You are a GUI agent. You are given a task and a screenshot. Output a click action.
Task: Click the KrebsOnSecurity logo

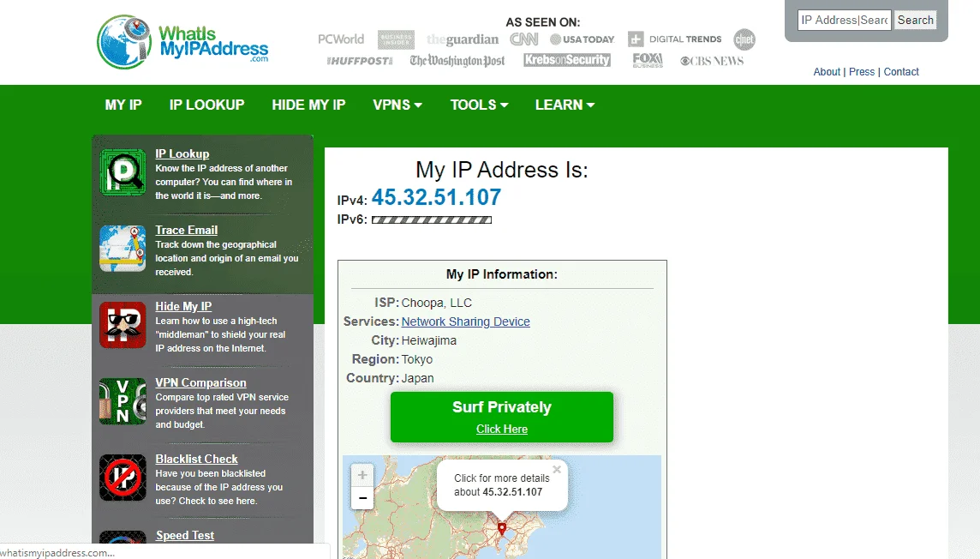pyautogui.click(x=567, y=60)
